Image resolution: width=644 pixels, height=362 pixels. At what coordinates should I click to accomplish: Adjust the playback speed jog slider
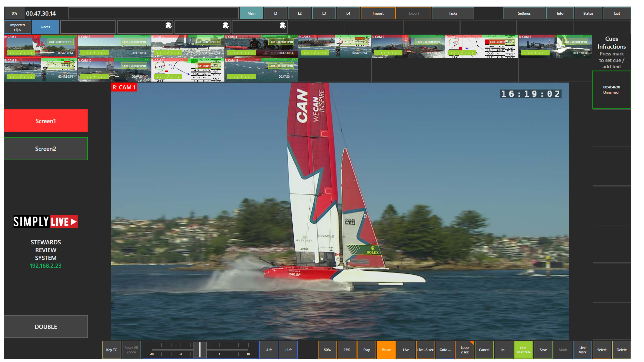(x=200, y=350)
